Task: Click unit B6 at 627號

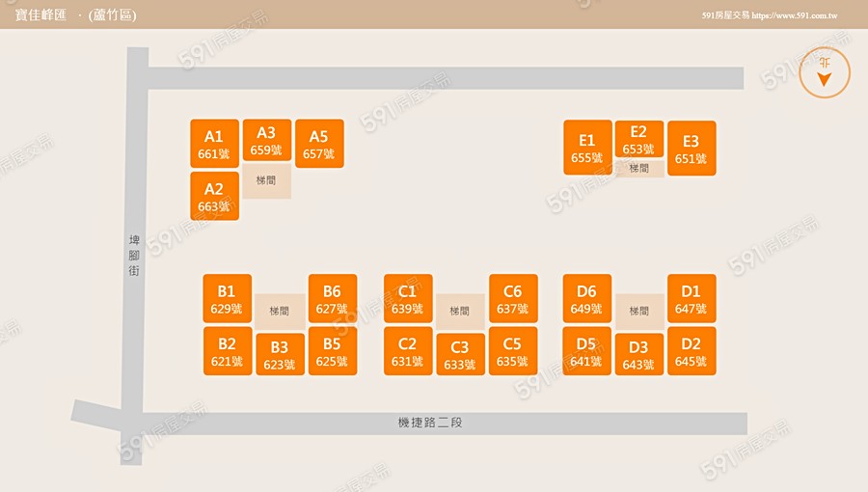Action: coord(332,299)
